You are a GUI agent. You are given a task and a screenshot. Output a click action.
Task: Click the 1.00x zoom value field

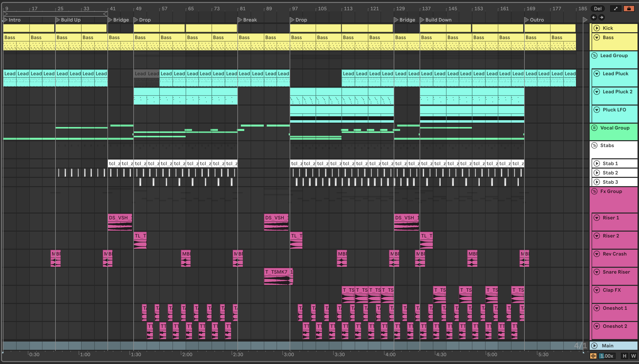click(x=607, y=356)
